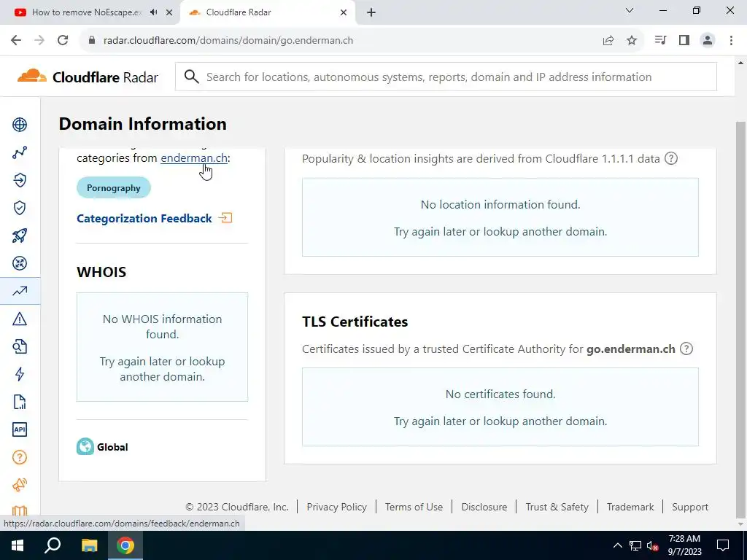Image resolution: width=747 pixels, height=560 pixels.
Task: Open the network tray icon
Action: click(635, 545)
